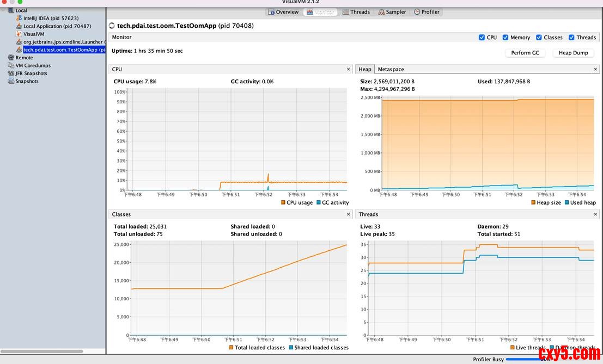Select the Metaspace tab in the memory panel
The height and width of the screenshot is (364, 603).
click(391, 69)
